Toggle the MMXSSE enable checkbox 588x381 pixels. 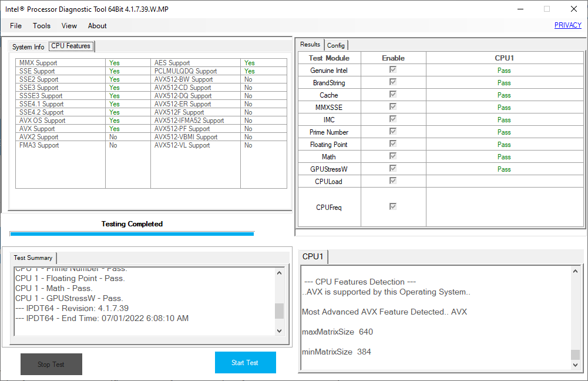coord(393,106)
